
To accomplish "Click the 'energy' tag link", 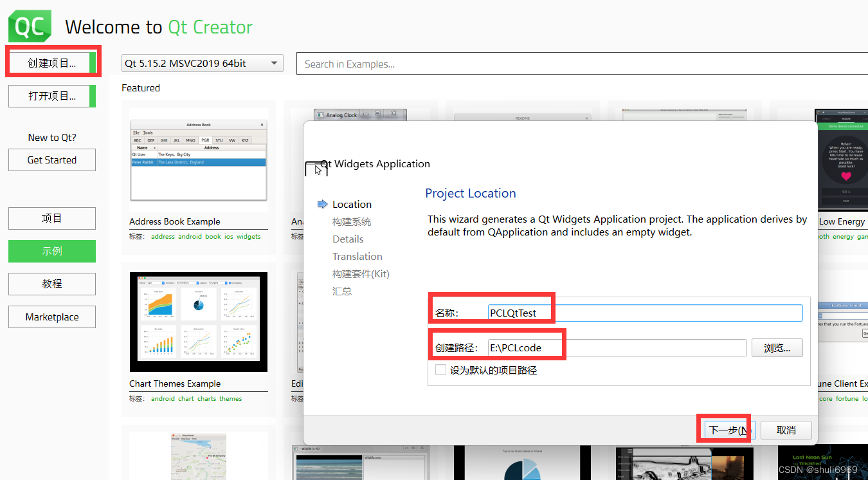I will tap(843, 237).
